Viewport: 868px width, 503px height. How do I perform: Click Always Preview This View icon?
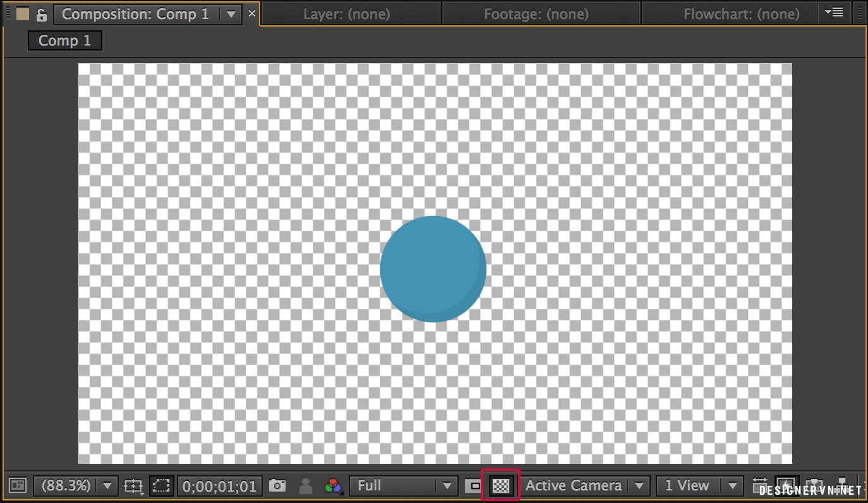18,486
